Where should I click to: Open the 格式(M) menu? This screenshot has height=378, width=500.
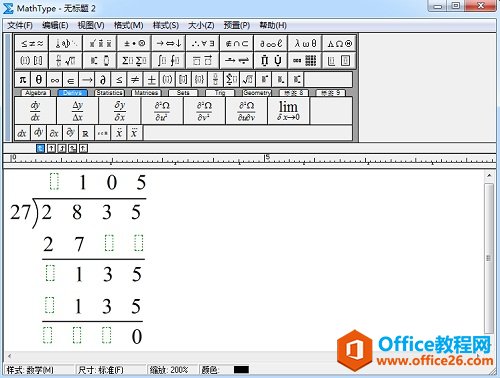128,25
